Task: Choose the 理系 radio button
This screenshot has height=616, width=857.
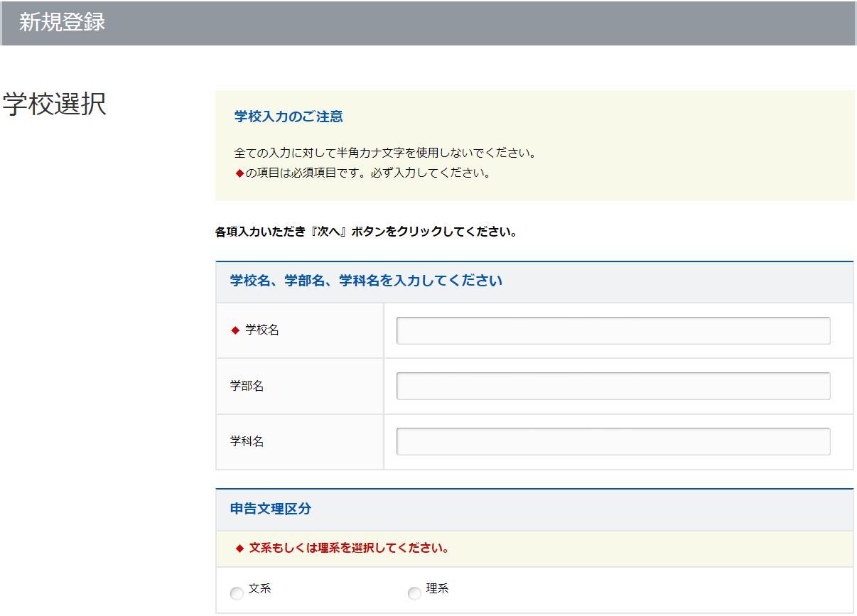Action: tap(414, 593)
